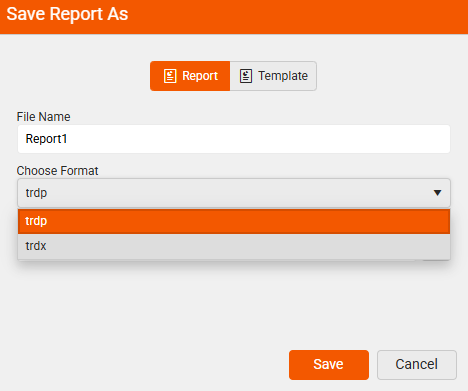Screen dimensions: 468x391
Task: Click the Cancel button
Action: click(417, 365)
